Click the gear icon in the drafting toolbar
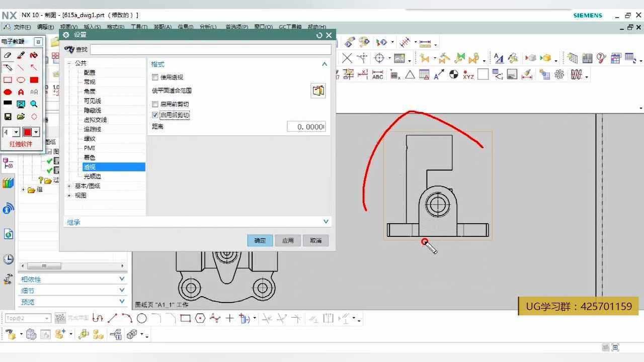Screen dimensions: 644x362 (559, 74)
